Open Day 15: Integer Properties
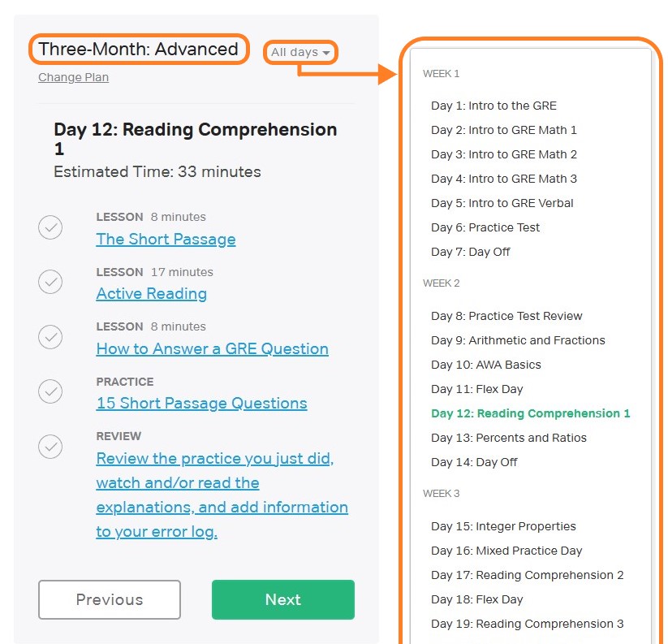The image size is (668, 644). (503, 526)
